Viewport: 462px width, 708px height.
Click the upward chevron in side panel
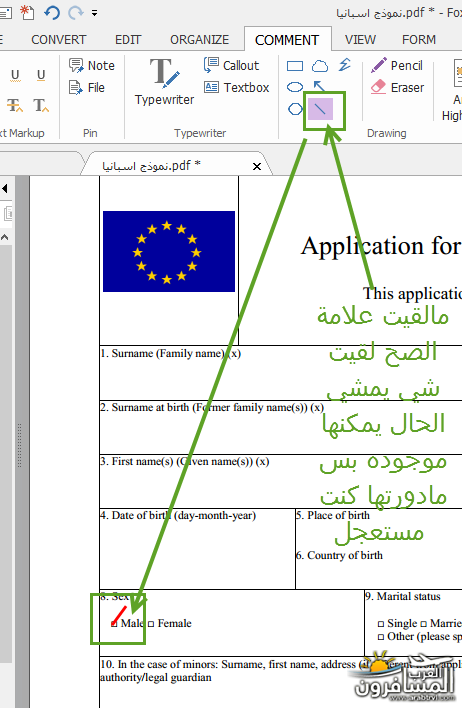coord(5,237)
